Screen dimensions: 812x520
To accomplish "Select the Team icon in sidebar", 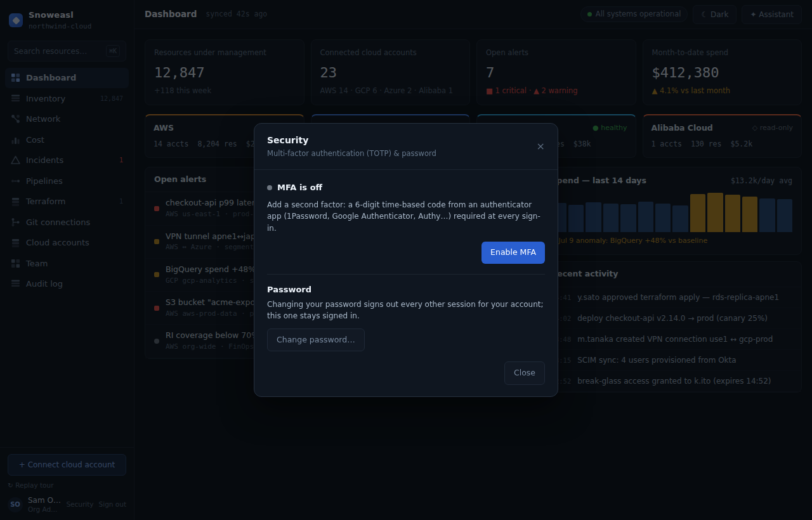I will click(x=15, y=263).
